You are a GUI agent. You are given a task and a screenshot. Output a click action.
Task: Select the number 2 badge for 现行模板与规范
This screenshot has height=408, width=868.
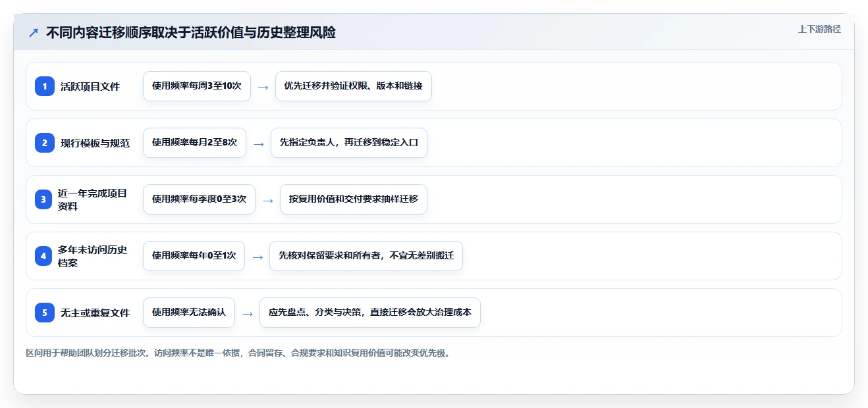coord(45,143)
